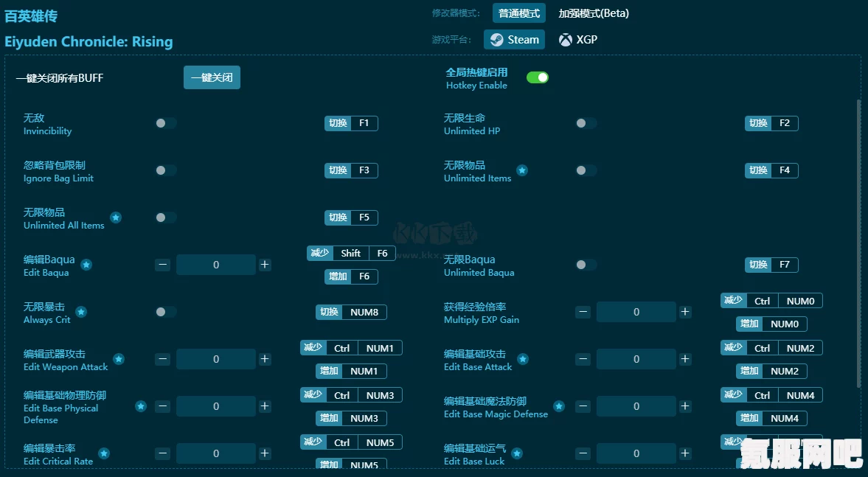Click the F1 hotkey for Invincibility
This screenshot has height=477, width=868.
coord(351,123)
